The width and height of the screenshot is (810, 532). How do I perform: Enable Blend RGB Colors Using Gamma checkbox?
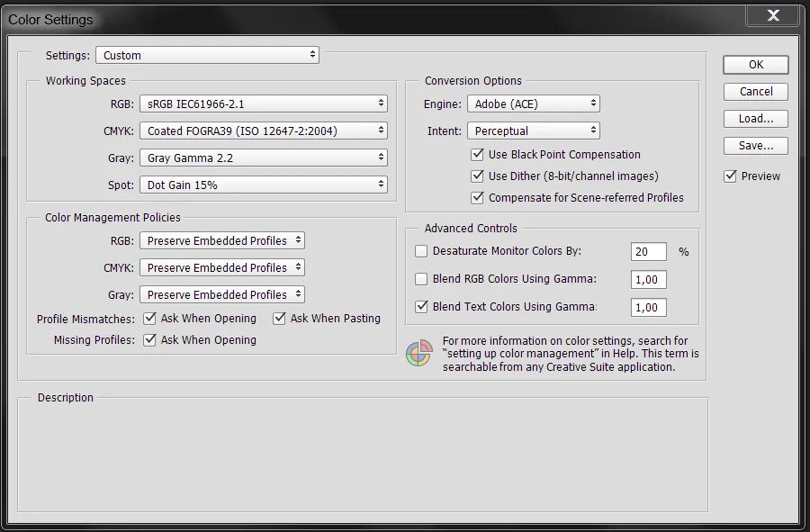pyautogui.click(x=421, y=279)
